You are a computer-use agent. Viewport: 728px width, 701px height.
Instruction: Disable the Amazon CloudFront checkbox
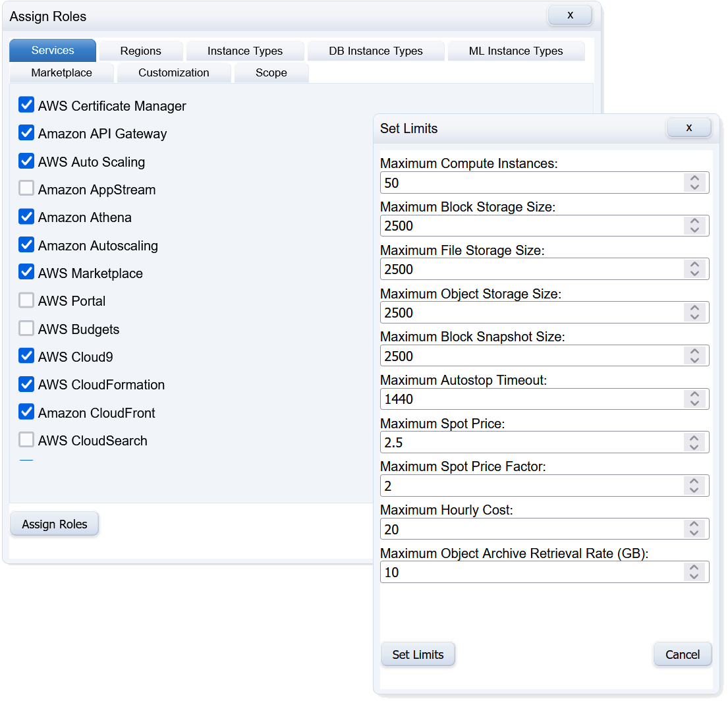(26, 412)
